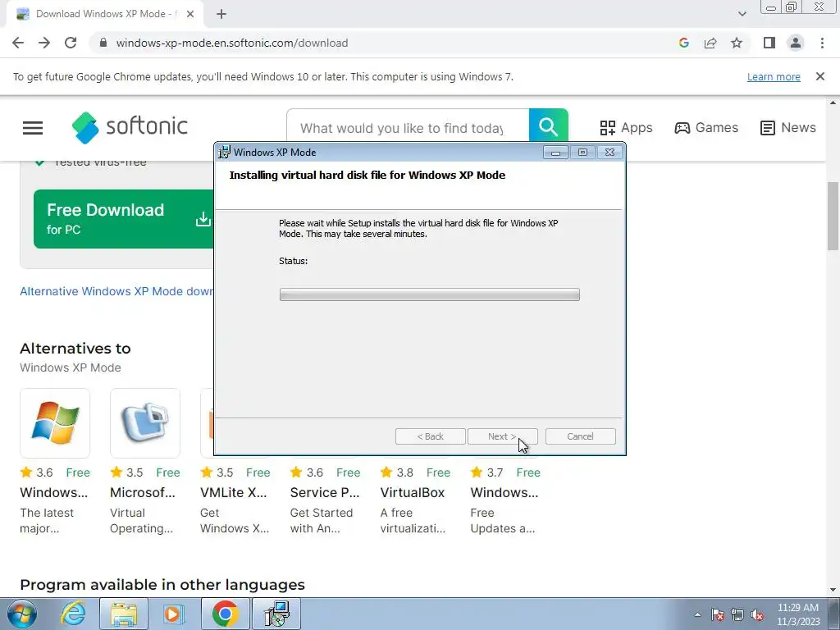Cancel the Windows XP Mode installation
Image resolution: width=840 pixels, height=630 pixels.
pos(580,436)
